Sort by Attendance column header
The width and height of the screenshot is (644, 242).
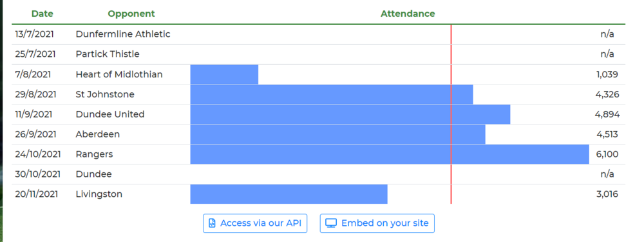pos(408,14)
